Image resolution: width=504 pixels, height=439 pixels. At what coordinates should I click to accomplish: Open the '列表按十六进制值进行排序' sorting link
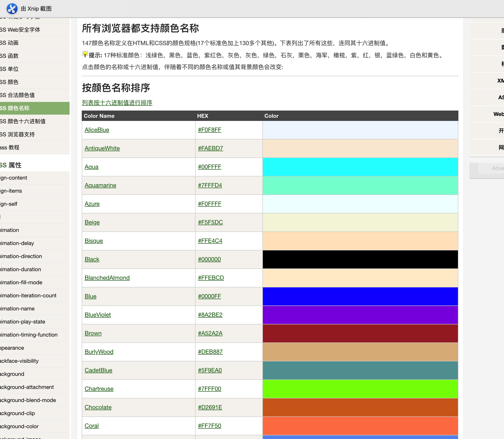pyautogui.click(x=117, y=103)
